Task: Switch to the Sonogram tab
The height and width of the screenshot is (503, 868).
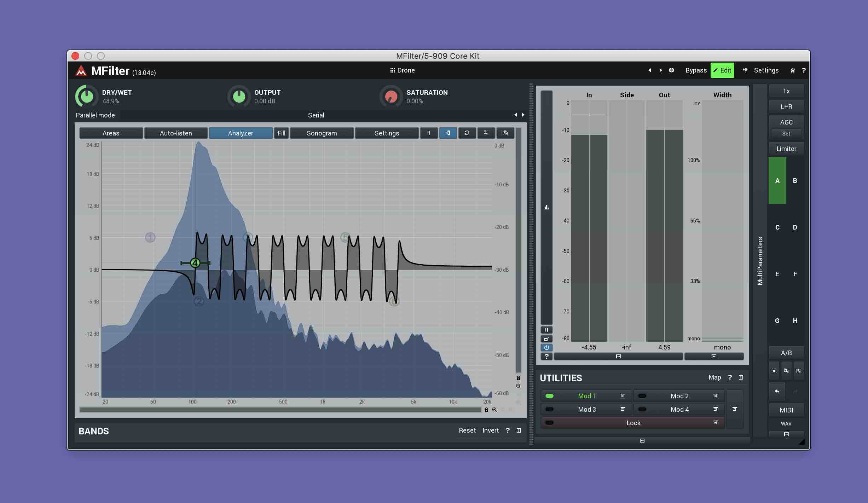Action: pos(322,133)
